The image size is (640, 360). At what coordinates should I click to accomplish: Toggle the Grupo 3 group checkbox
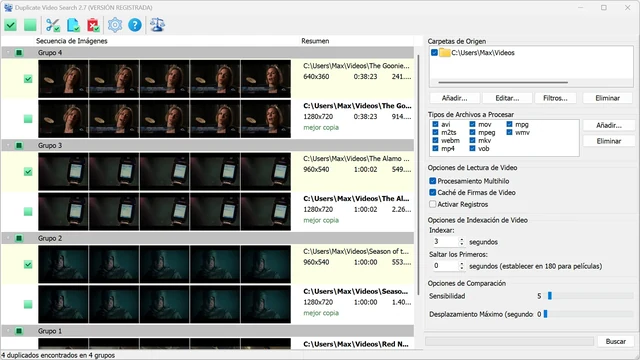[x=19, y=145]
